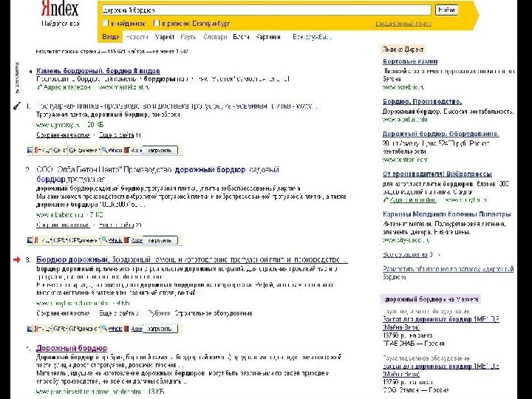532x399 pixels.
Task: Open the 'Бортовые камни' ad link
Action: pos(410,61)
